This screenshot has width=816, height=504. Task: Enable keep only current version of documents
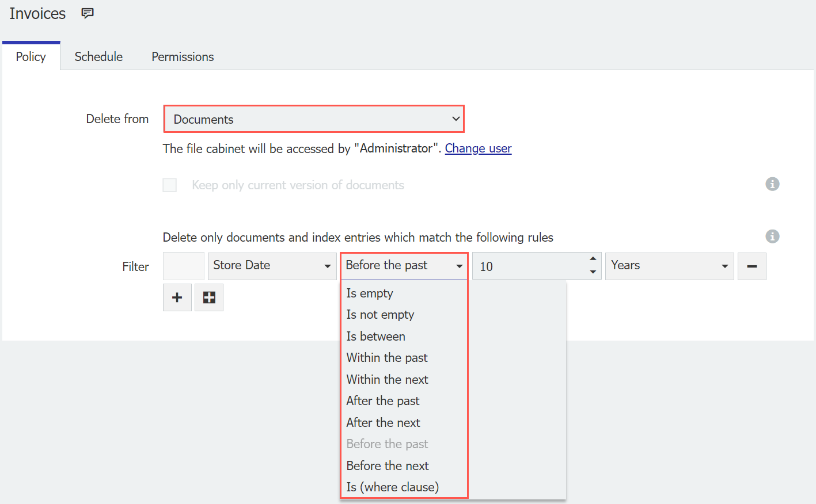pos(169,185)
